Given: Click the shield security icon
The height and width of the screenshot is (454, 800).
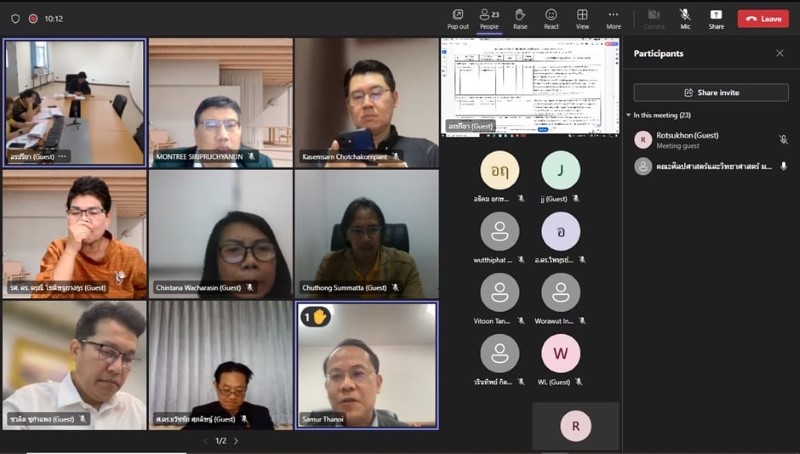Looking at the screenshot, I should click(15, 19).
